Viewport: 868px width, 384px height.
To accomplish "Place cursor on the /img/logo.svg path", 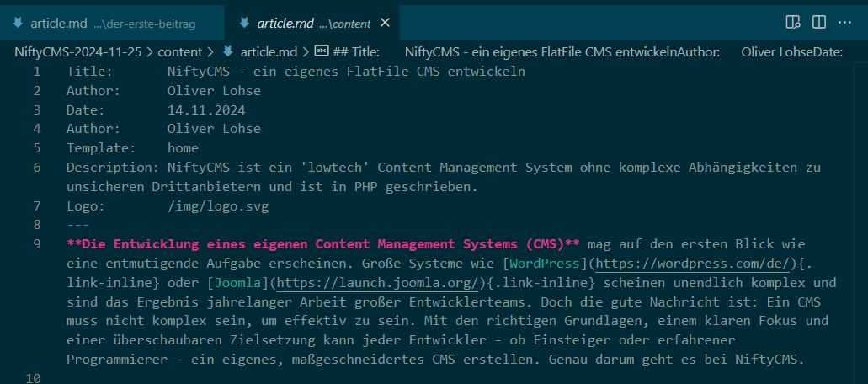I will tap(218, 205).
